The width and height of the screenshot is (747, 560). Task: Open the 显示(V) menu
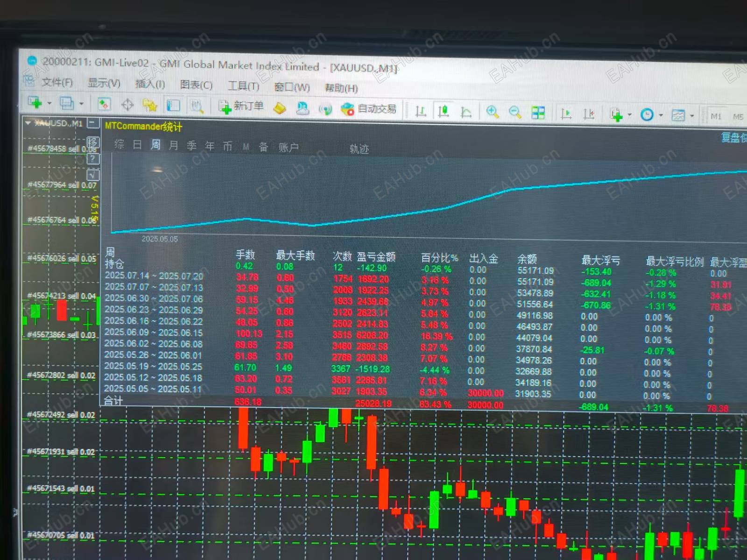(x=104, y=83)
